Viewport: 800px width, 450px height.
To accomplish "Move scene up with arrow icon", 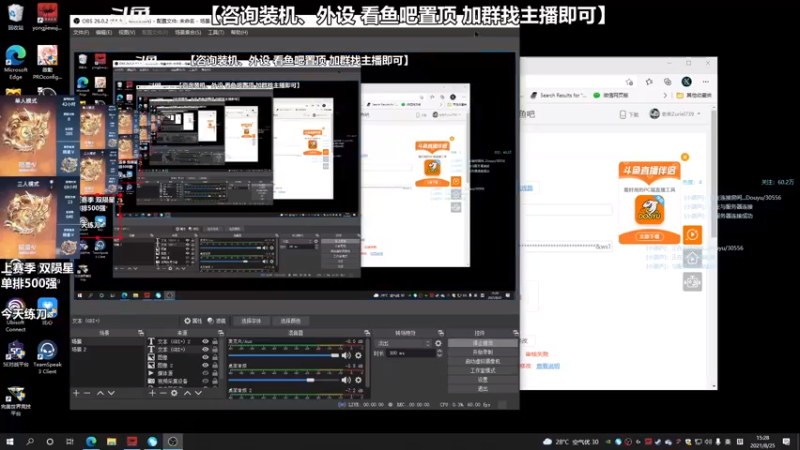I will pyautogui.click(x=101, y=393).
